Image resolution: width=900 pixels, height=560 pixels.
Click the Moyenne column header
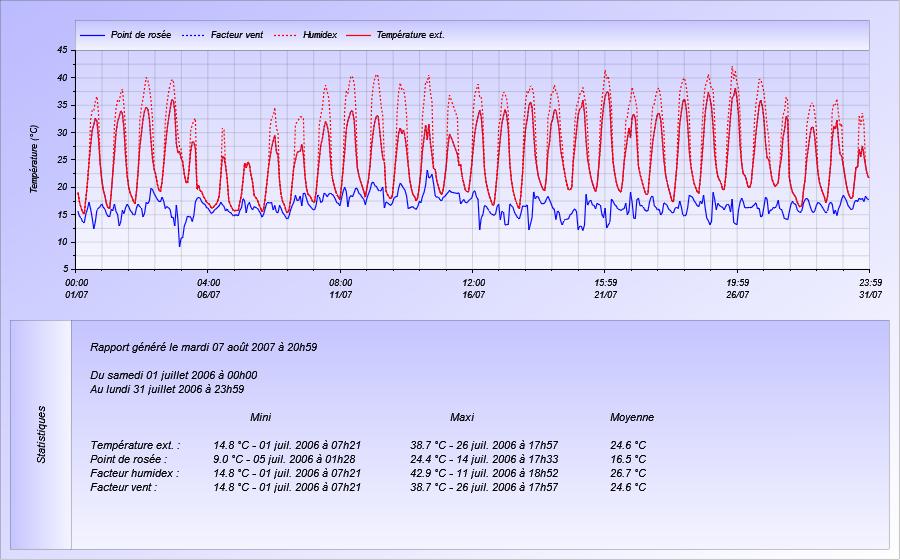click(632, 418)
